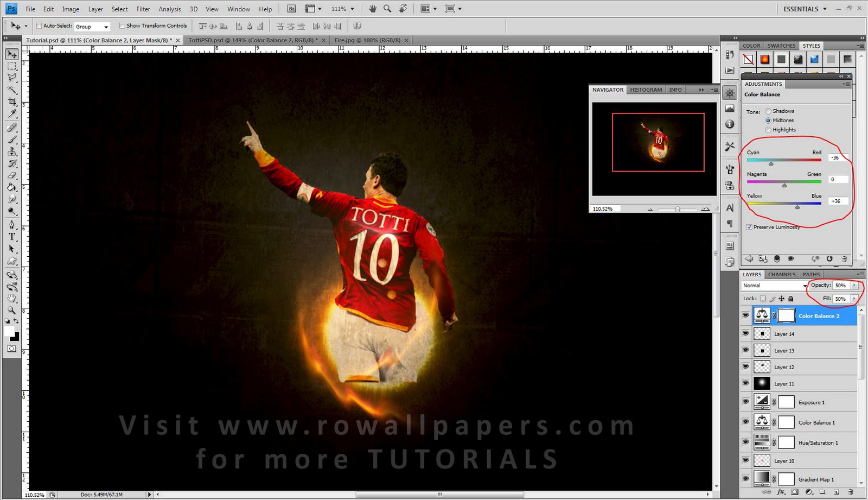
Task: Check Show Transform Controls
Action: click(122, 26)
